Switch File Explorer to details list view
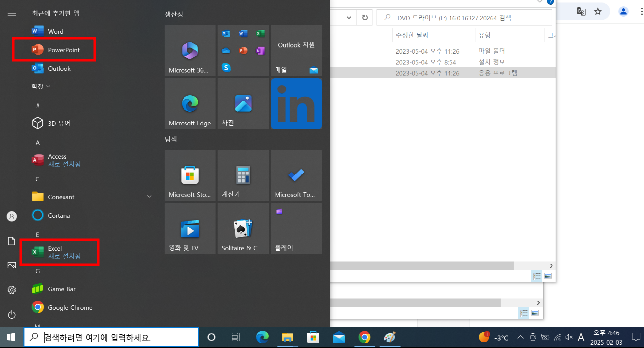 pyautogui.click(x=536, y=276)
